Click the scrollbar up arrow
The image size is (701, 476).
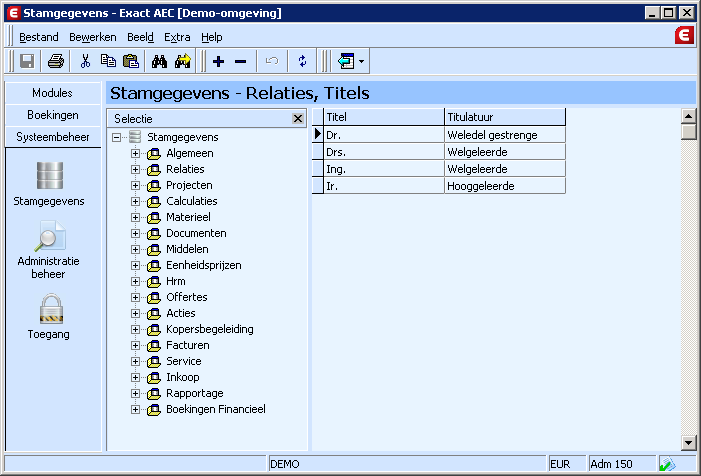pos(688,116)
